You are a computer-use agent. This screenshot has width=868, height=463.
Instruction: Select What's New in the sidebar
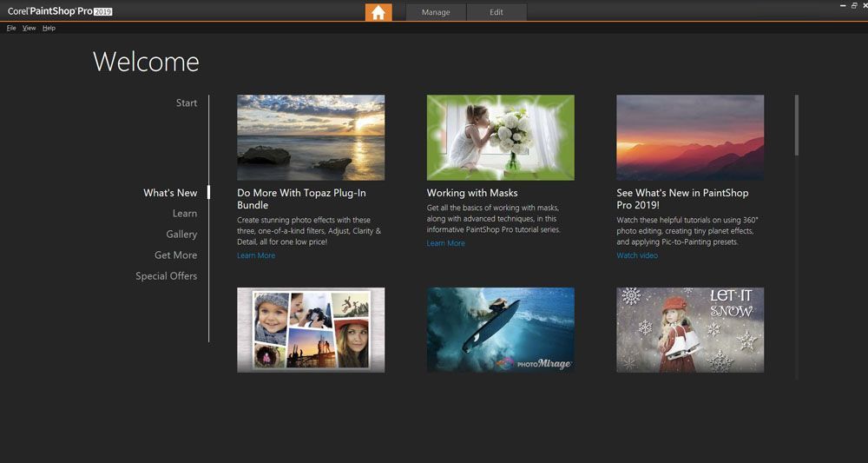coord(170,193)
